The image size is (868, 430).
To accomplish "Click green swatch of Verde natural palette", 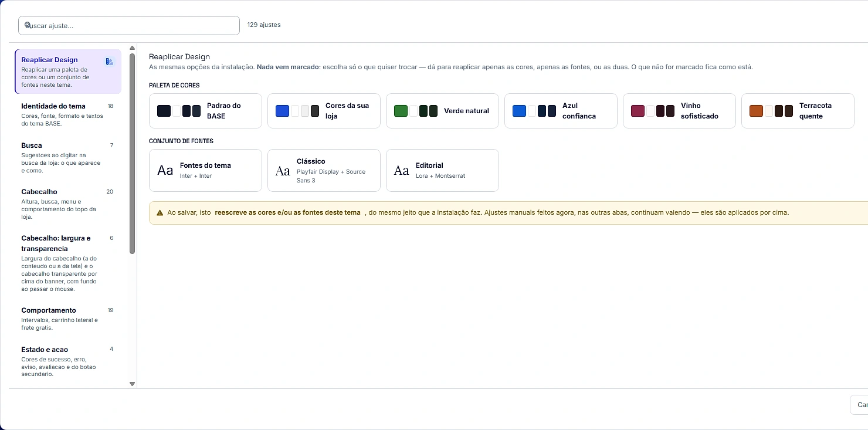I will pos(401,111).
